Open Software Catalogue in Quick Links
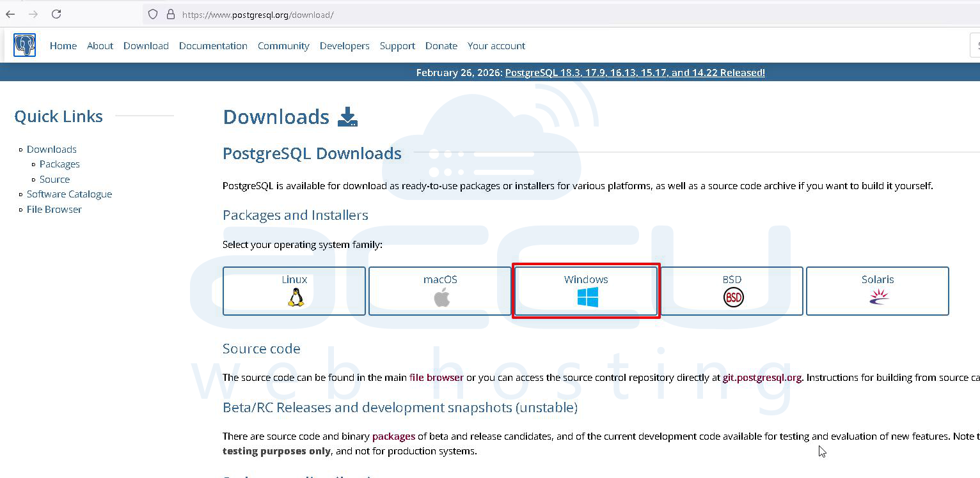This screenshot has height=478, width=980. coord(69,194)
